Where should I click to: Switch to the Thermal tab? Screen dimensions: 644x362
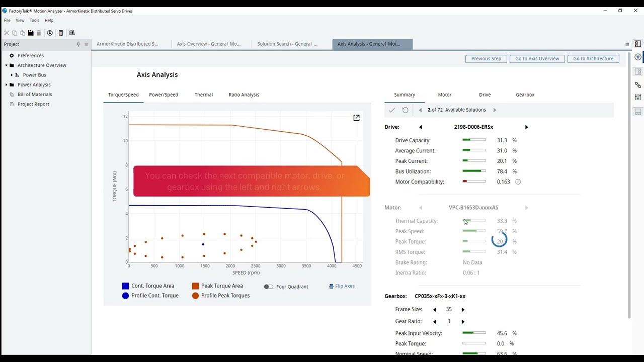204,95
